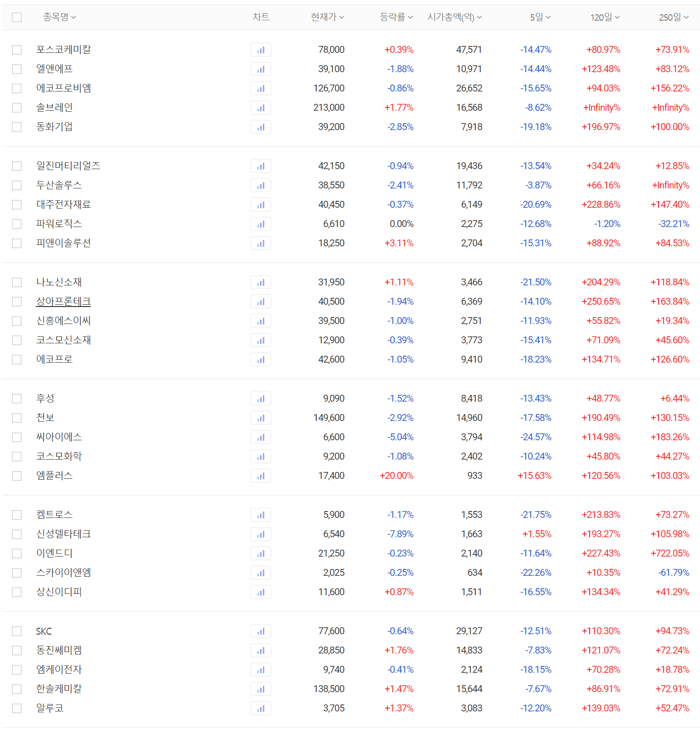The height and width of the screenshot is (733, 700).
Task: Open chart icon for 에코프로
Action: pos(261,359)
